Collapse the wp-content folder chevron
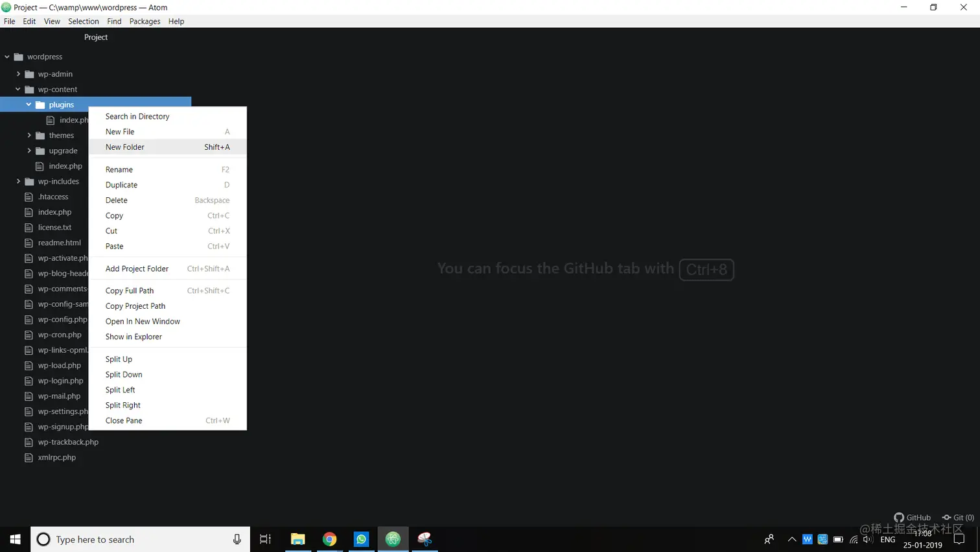The height and width of the screenshot is (552, 980). coord(18,90)
